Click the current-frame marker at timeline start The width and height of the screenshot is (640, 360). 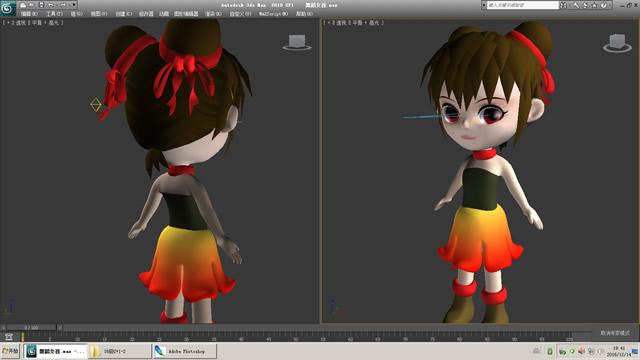point(22,337)
